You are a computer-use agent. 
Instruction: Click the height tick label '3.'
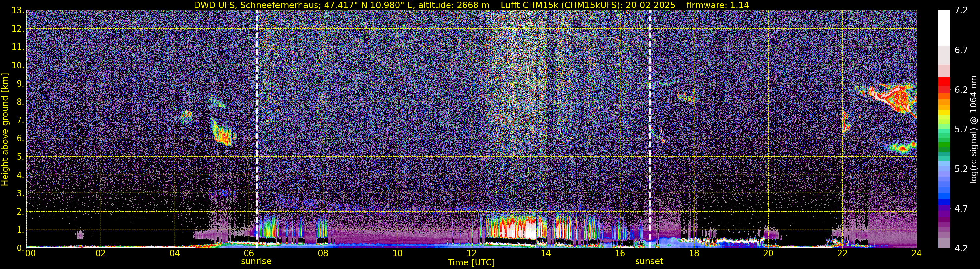[20, 193]
